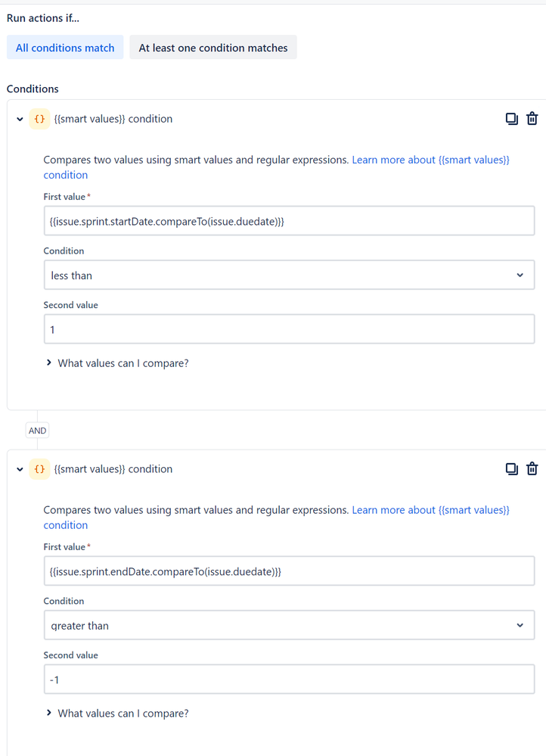
Task: Click the first condition's orange braces icon
Action: coord(39,119)
